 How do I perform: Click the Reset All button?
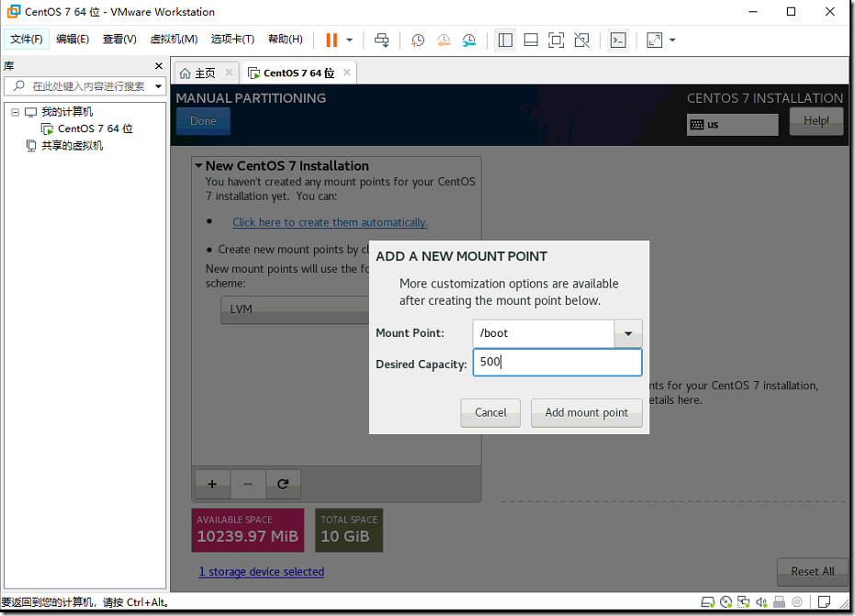813,571
